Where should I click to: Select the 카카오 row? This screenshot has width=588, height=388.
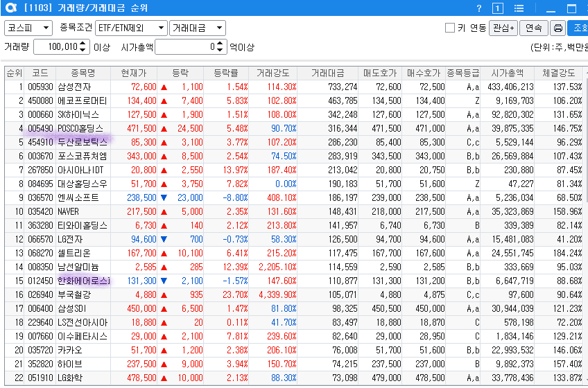pos(294,351)
